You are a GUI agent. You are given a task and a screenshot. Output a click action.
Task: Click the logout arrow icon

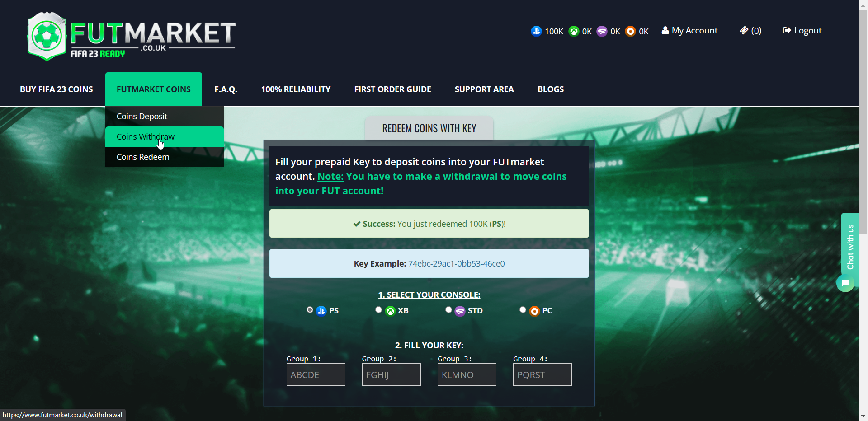coord(787,30)
